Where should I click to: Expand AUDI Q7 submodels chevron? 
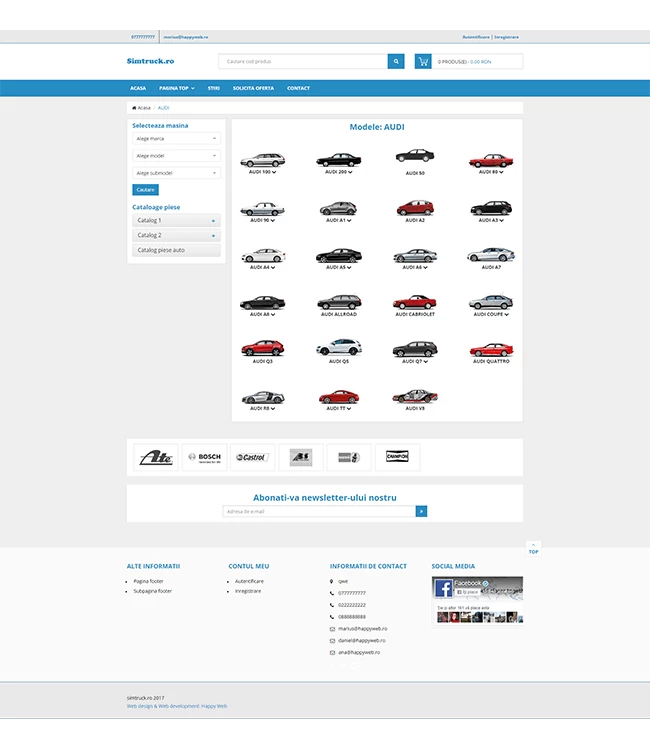pos(425,362)
